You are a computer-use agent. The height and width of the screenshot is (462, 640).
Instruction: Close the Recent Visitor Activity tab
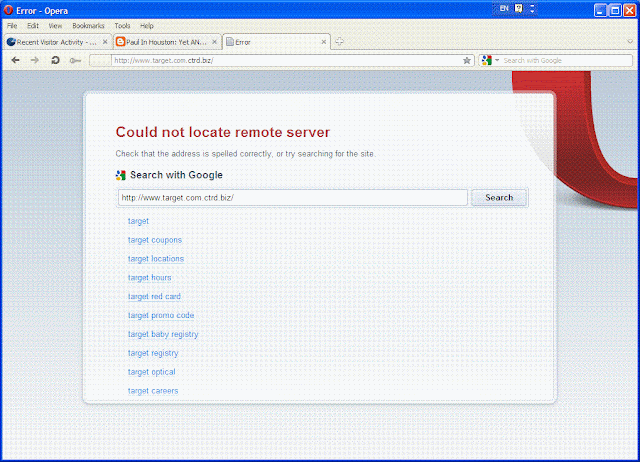105,42
